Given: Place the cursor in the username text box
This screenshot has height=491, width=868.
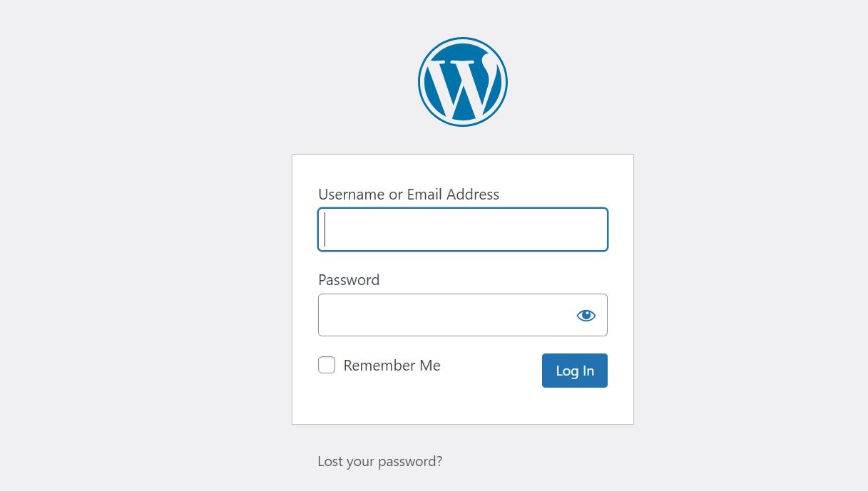Looking at the screenshot, I should [462, 229].
